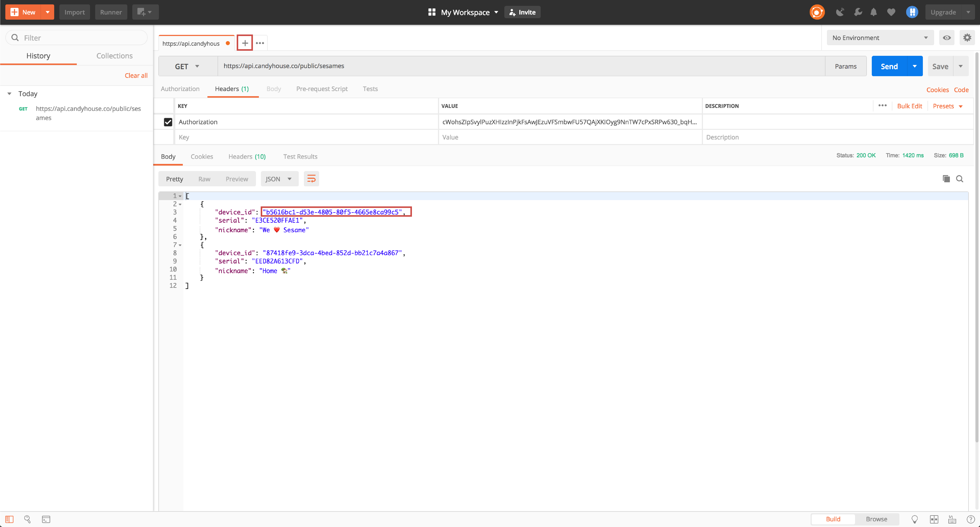
Task: Open the request Tests tab
Action: [370, 88]
